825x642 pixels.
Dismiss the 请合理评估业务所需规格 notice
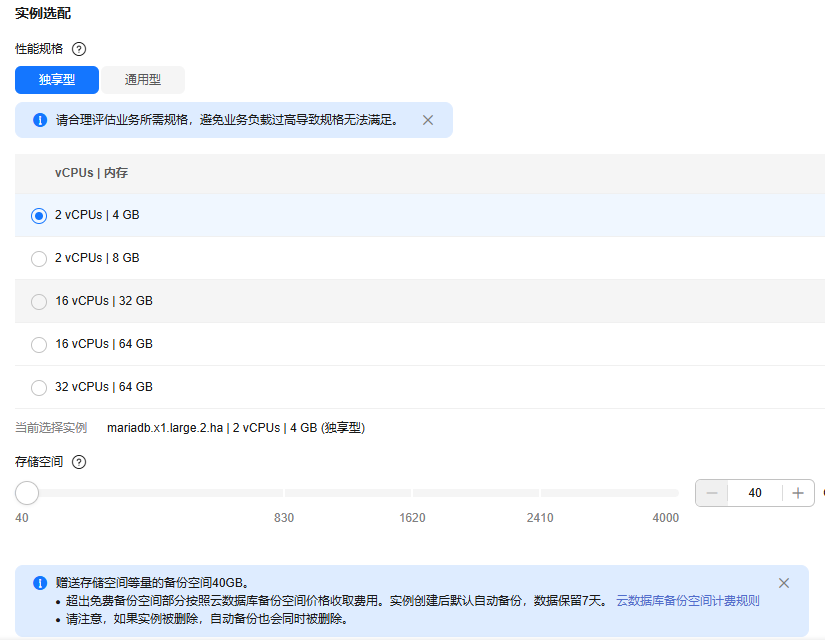coord(428,120)
